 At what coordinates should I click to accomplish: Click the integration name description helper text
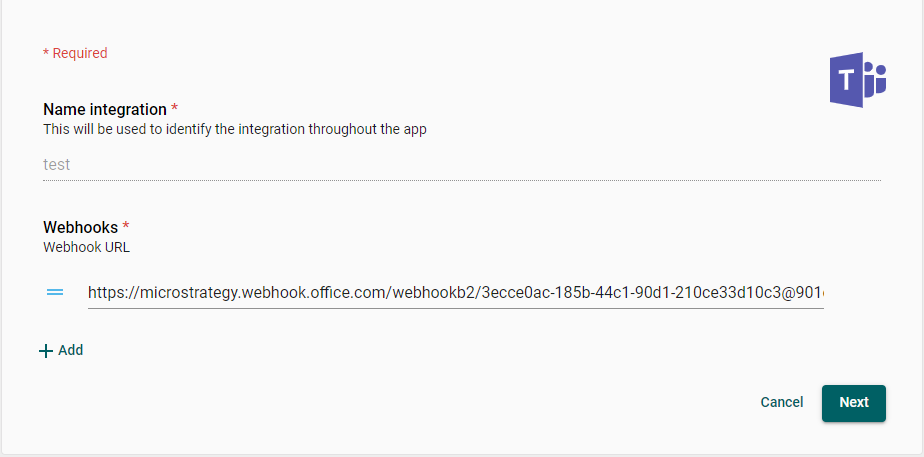click(235, 129)
